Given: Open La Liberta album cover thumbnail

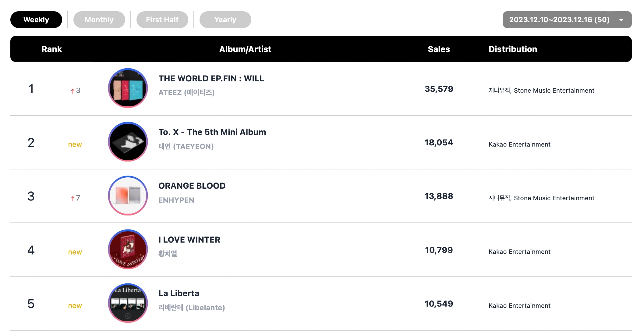Looking at the screenshot, I should tap(128, 303).
